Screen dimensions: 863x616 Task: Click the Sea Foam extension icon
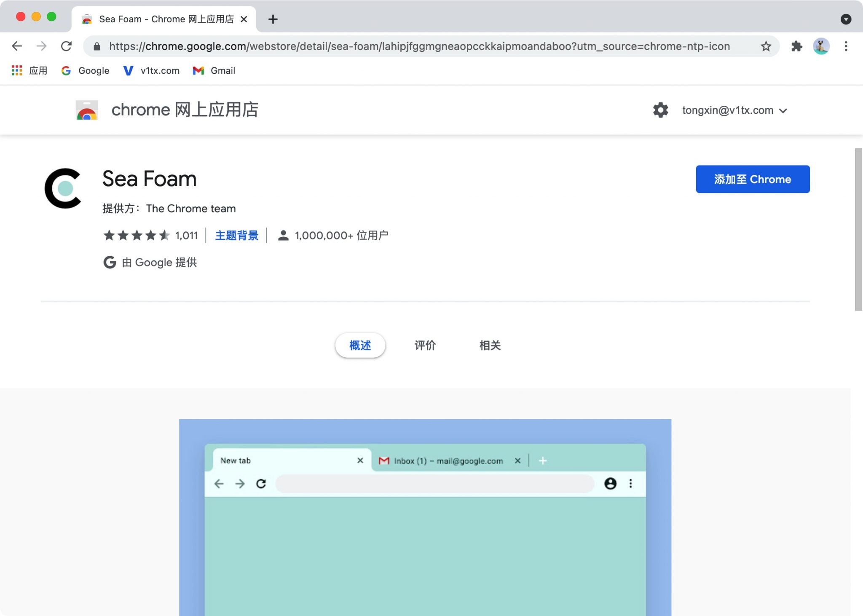tap(62, 188)
